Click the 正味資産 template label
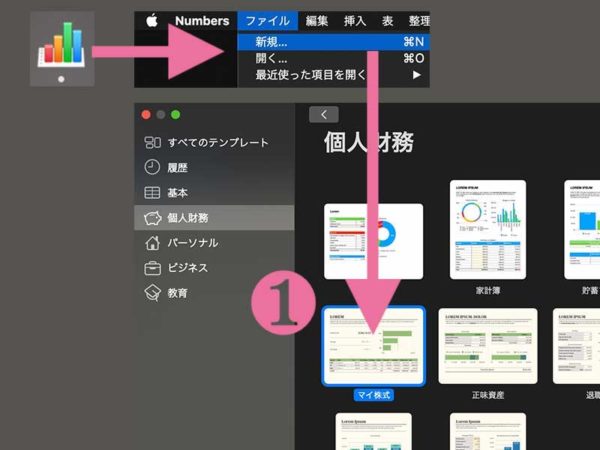Image resolution: width=600 pixels, height=450 pixels. pyautogui.click(x=488, y=395)
